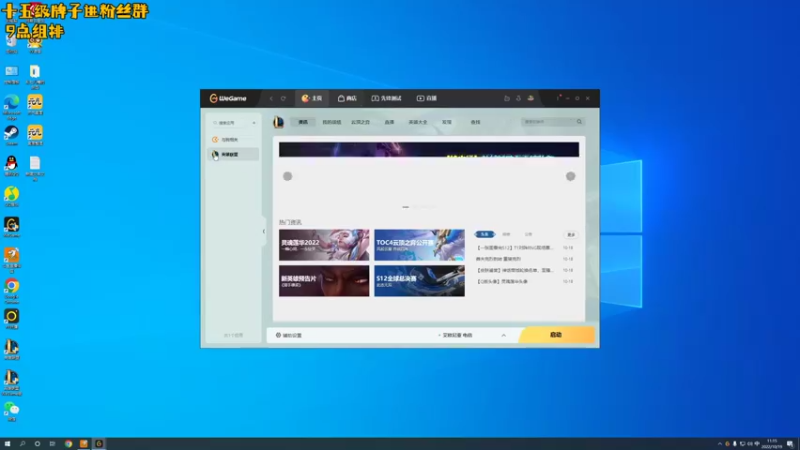The height and width of the screenshot is (450, 800).
Task: Switch to the 云顶之弈 sub-tab
Action: click(360, 122)
